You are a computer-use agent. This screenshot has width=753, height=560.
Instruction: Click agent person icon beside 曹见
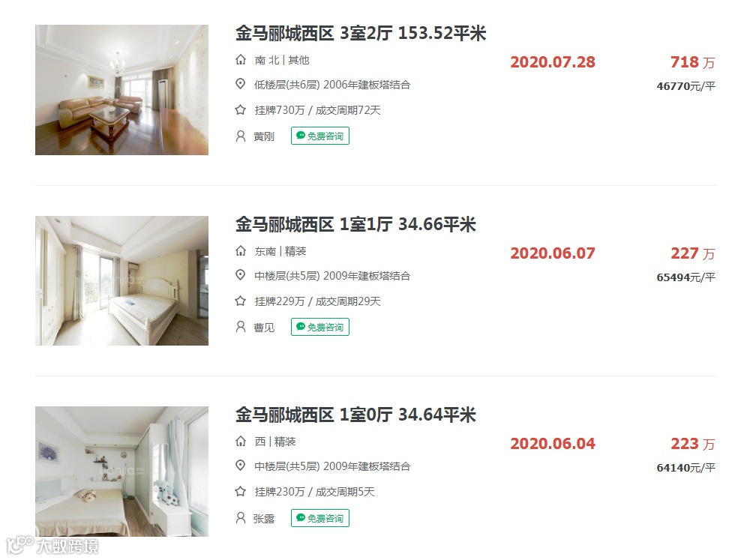[241, 327]
